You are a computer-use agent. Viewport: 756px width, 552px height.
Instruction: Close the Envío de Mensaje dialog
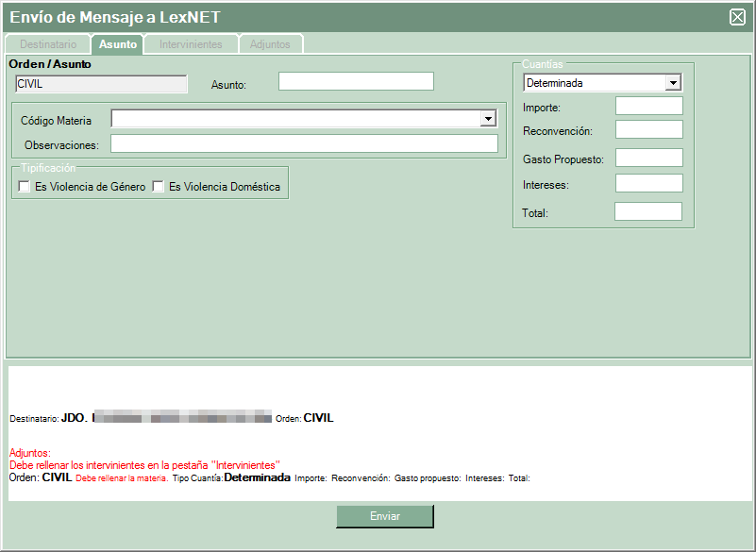click(737, 17)
